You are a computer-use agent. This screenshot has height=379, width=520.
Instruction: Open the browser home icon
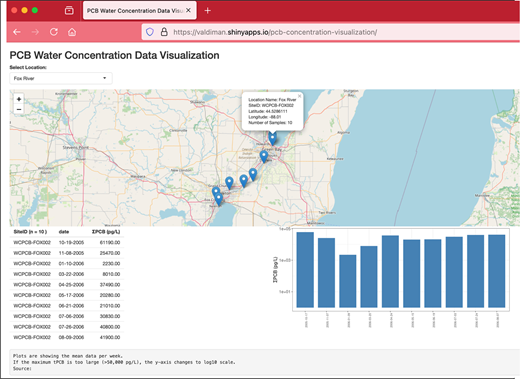pyautogui.click(x=72, y=32)
